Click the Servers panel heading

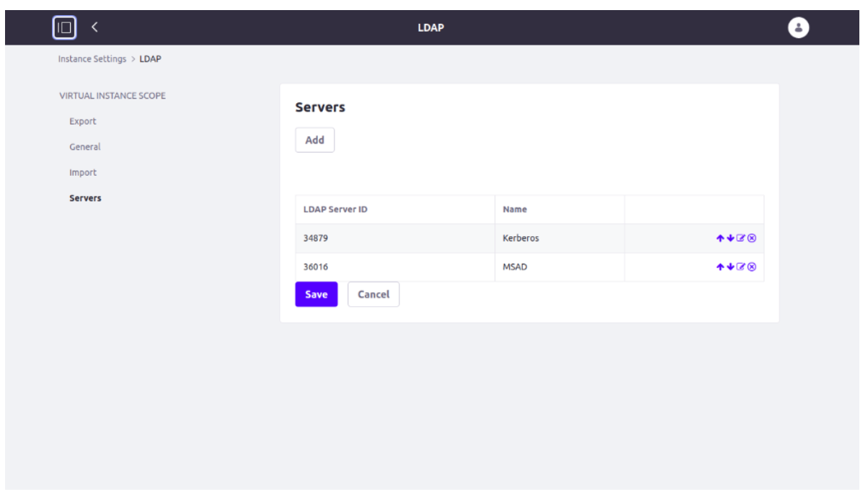[320, 107]
